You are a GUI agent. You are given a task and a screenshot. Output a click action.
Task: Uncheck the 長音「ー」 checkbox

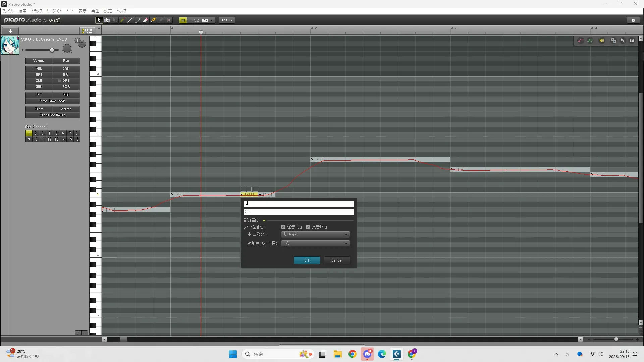[x=308, y=227]
